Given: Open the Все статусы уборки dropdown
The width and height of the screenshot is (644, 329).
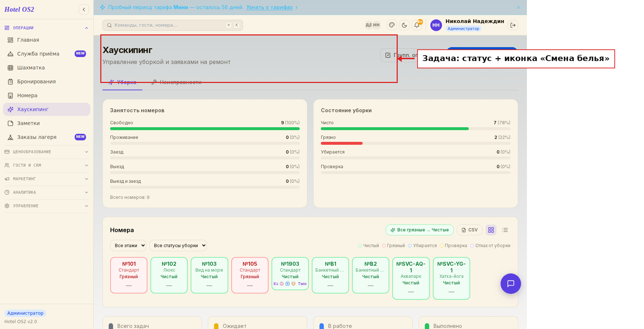Looking at the screenshot, I should [178, 246].
